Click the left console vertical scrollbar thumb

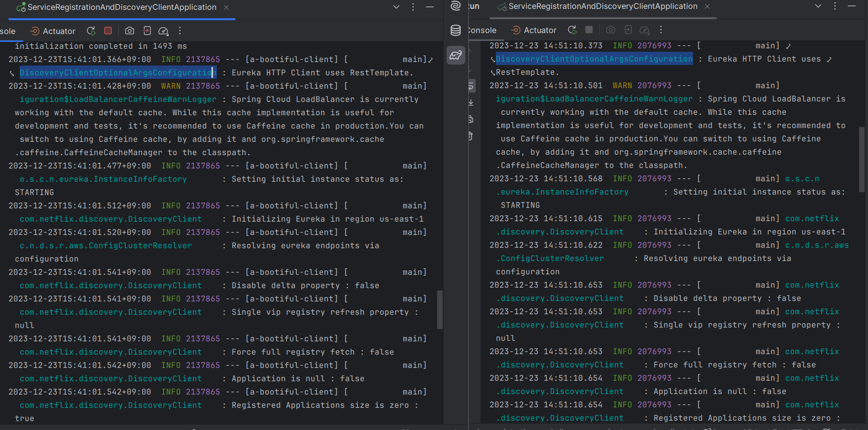click(440, 309)
